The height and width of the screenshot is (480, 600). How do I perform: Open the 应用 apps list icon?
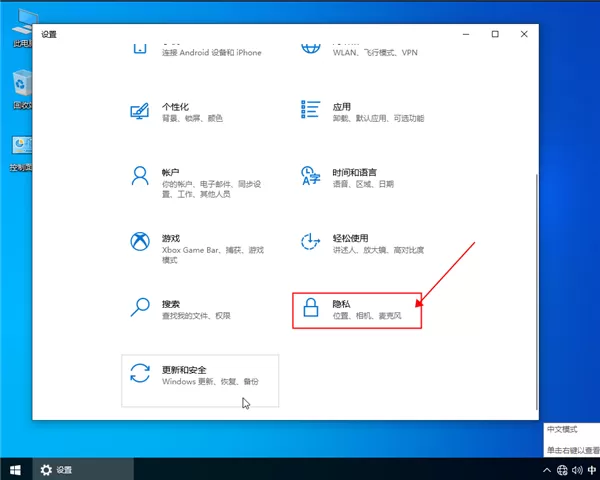[310, 109]
